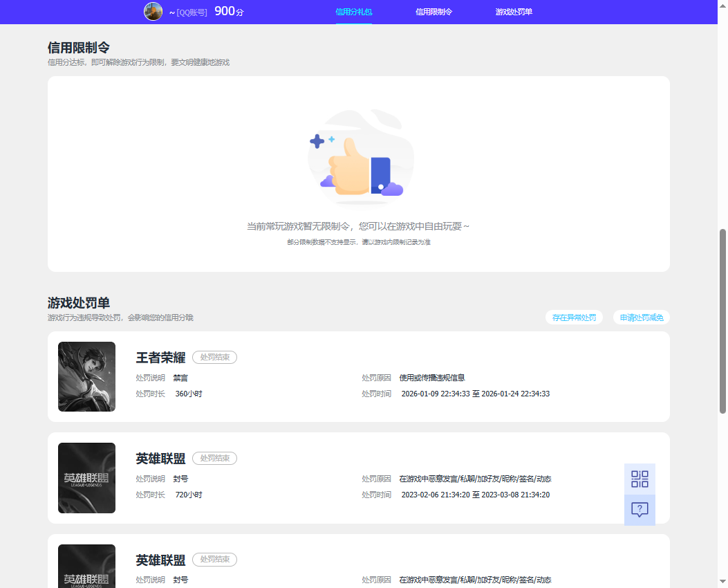728x588 pixels.
Task: Click the scrollbar down arrow
Action: (722, 581)
